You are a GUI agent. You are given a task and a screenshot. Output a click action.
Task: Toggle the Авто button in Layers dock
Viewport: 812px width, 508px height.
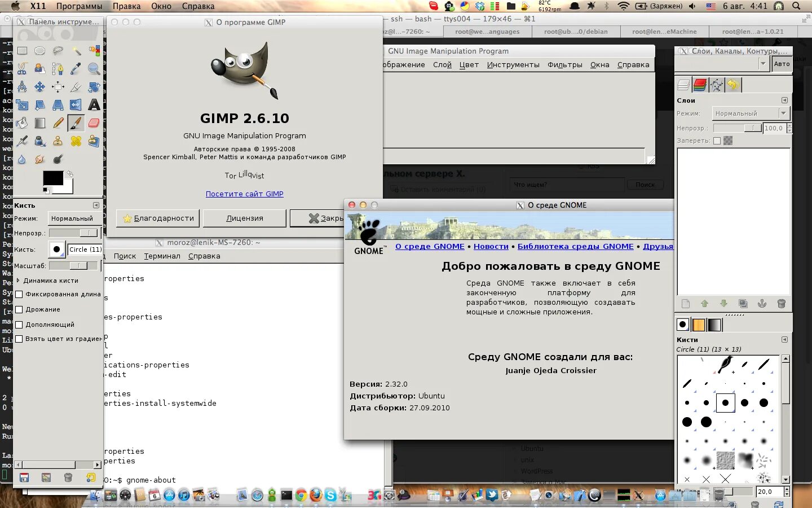(x=782, y=64)
